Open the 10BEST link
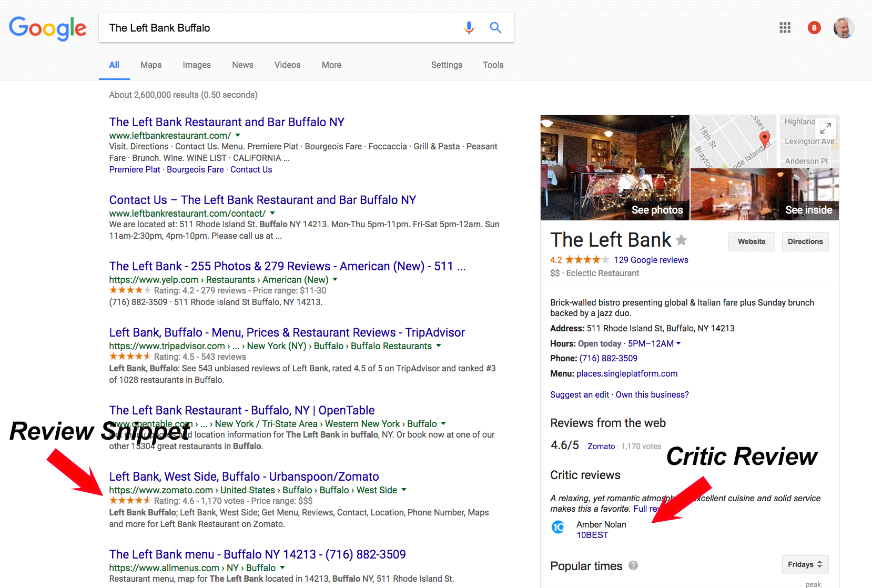Image resolution: width=872 pixels, height=588 pixels. (592, 535)
